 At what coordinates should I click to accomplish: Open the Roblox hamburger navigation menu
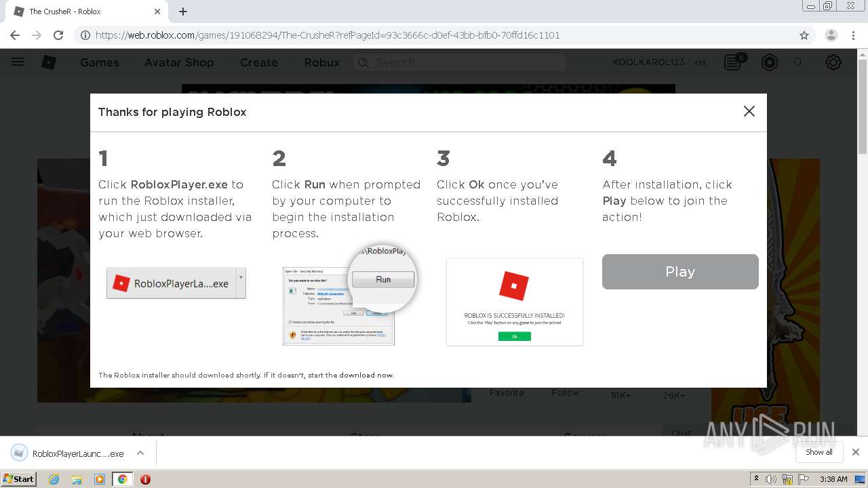pos(18,62)
